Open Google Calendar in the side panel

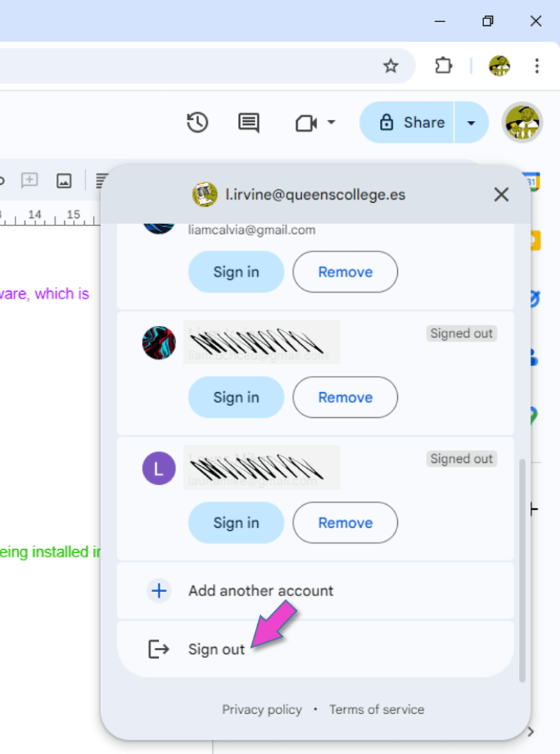tap(531, 181)
